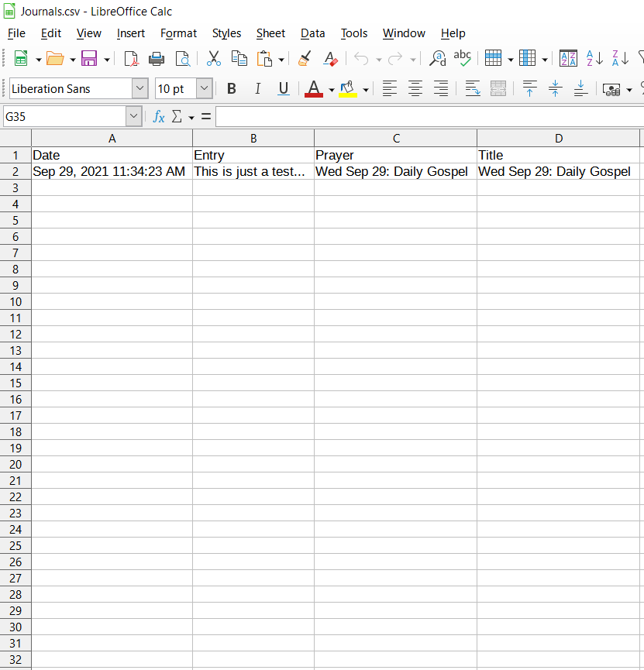Image resolution: width=644 pixels, height=670 pixels.
Task: Expand the Name Box dropdown
Action: pos(134,116)
